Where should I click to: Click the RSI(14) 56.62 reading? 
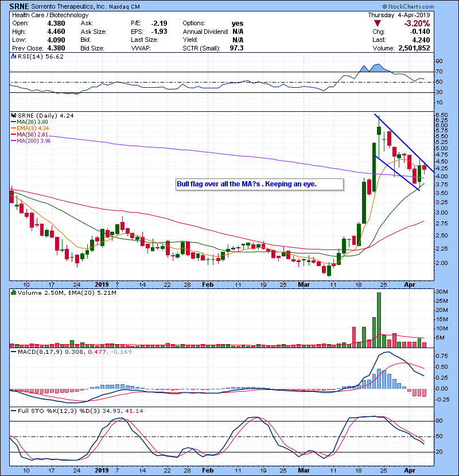pos(41,56)
